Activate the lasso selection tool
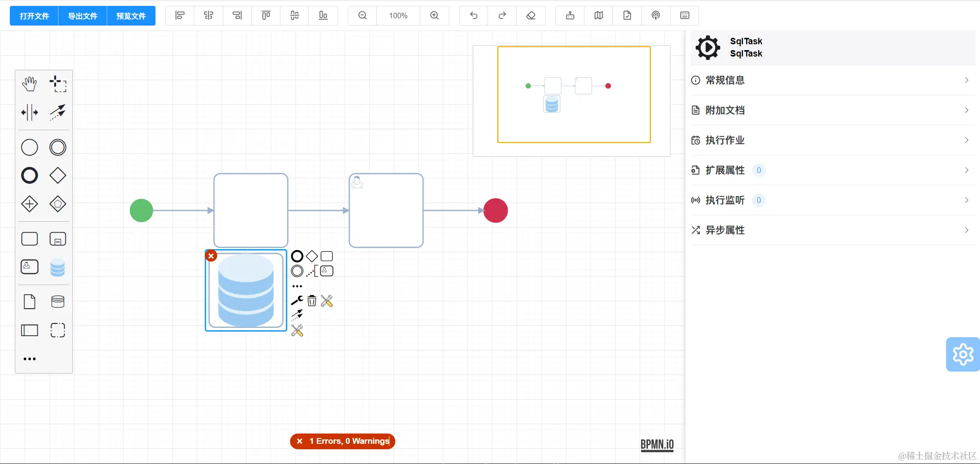Image resolution: width=980 pixels, height=464 pixels. [x=58, y=84]
